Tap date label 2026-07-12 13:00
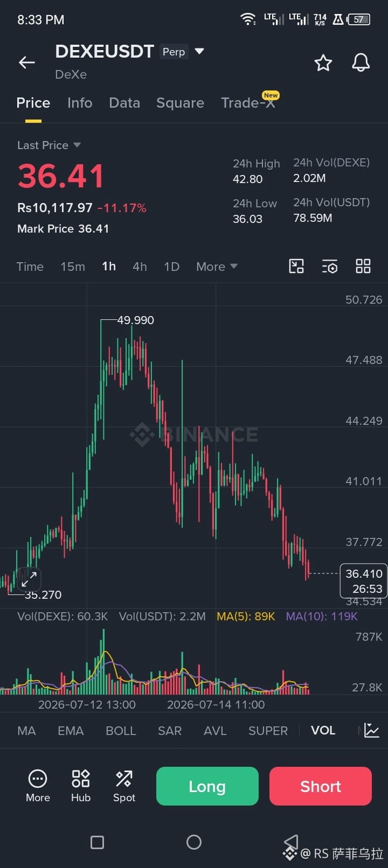The width and height of the screenshot is (388, 868). [87, 704]
